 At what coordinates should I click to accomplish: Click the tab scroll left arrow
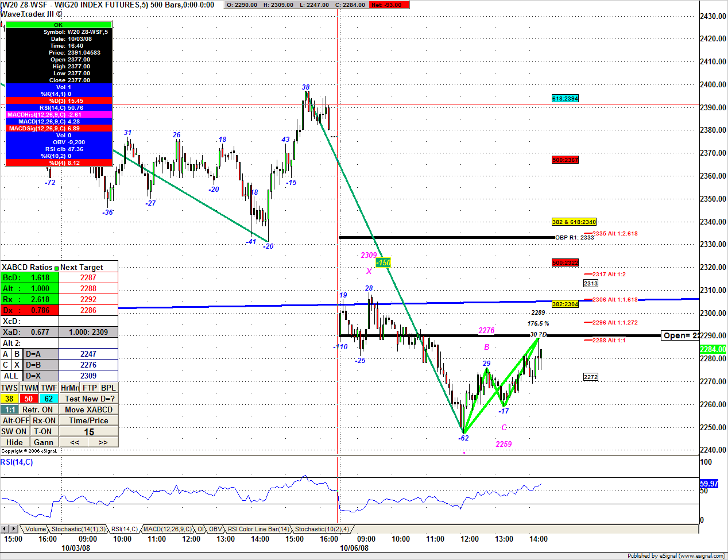[5, 529]
